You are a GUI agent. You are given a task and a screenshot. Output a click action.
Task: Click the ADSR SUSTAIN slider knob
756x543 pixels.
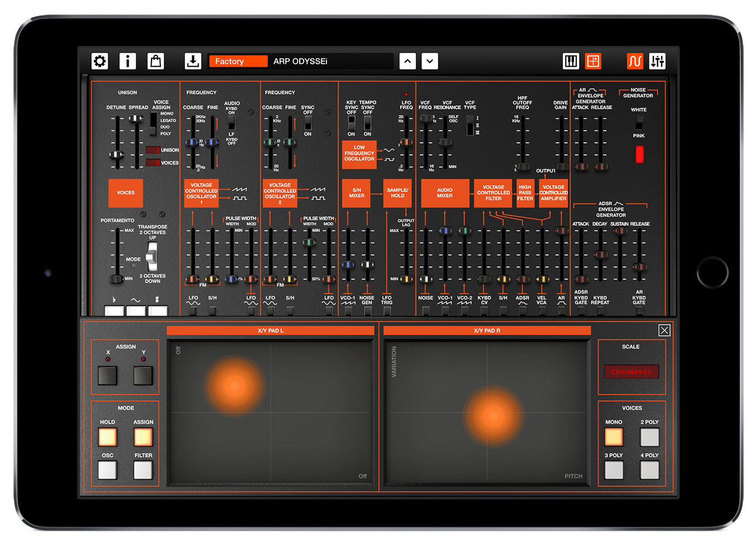tap(620, 230)
